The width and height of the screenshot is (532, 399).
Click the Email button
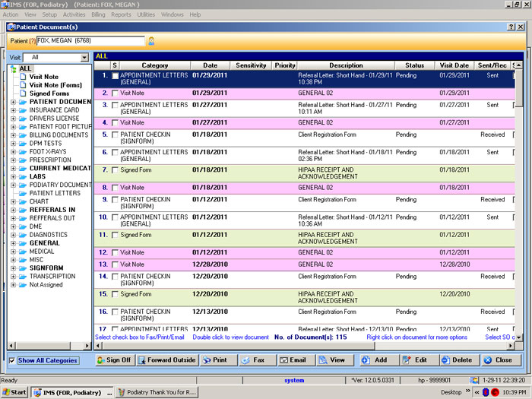click(296, 360)
